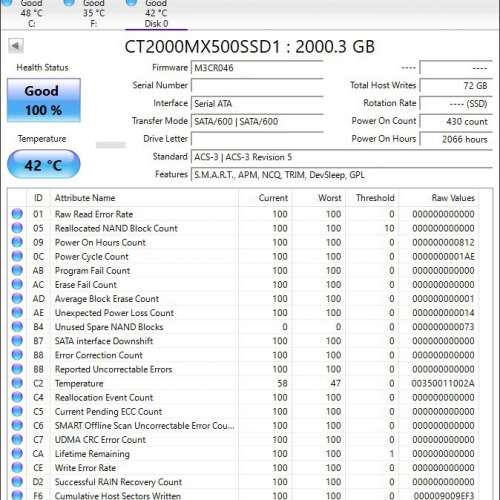Select the Power Cycle Count attribute name
Screen dimensions: 500x500
tap(92, 256)
